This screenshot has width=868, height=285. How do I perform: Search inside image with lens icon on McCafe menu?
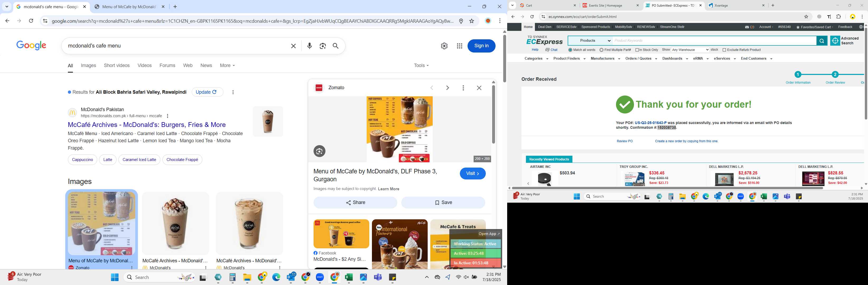pyautogui.click(x=319, y=151)
